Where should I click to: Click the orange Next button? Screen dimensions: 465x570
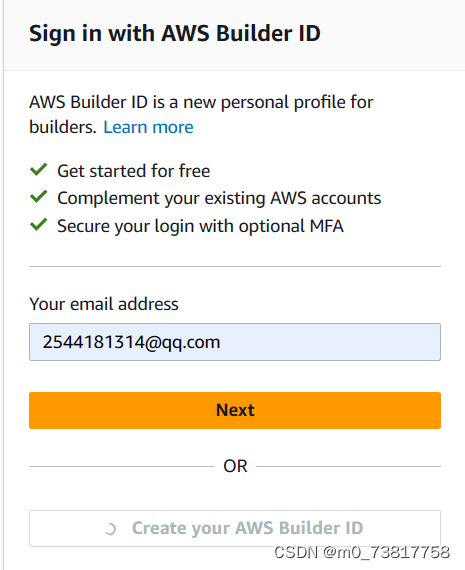pyautogui.click(x=235, y=410)
